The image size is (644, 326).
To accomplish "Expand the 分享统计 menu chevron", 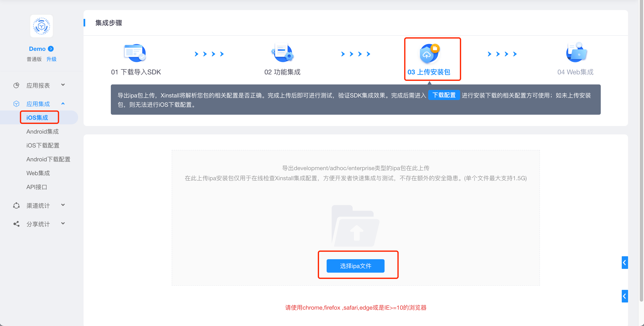I will (x=63, y=223).
